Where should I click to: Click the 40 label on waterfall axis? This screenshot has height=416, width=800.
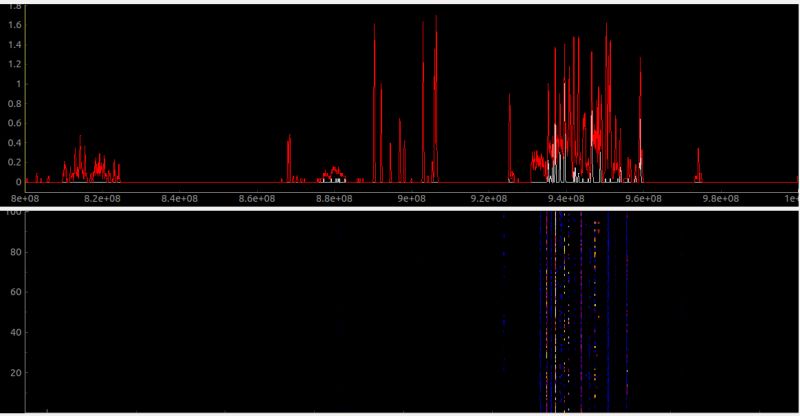coord(16,333)
